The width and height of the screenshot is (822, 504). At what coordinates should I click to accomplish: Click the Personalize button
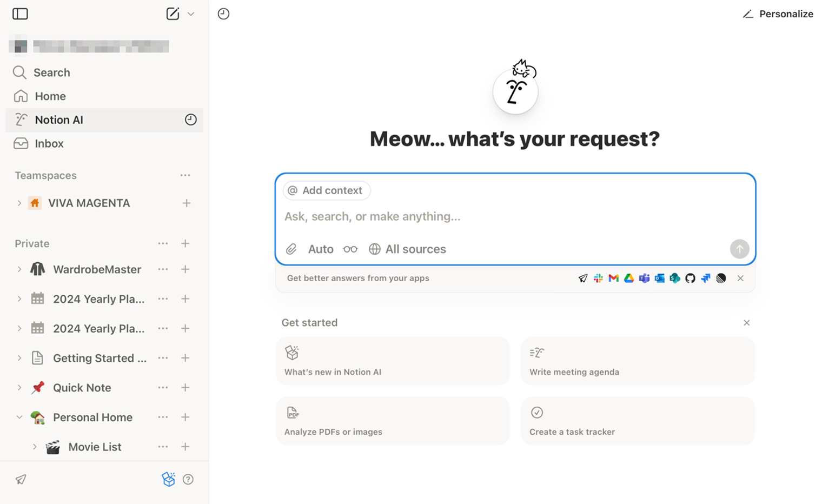[778, 14]
